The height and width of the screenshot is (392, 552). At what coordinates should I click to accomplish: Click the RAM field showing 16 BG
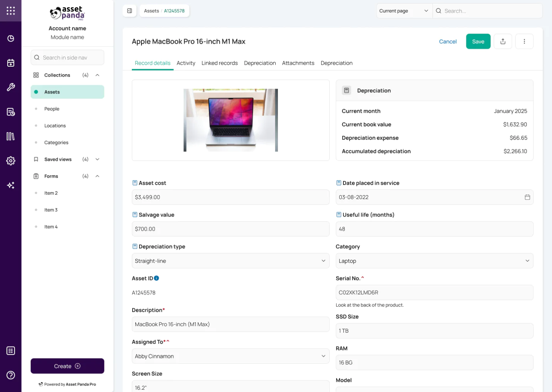[434, 363]
